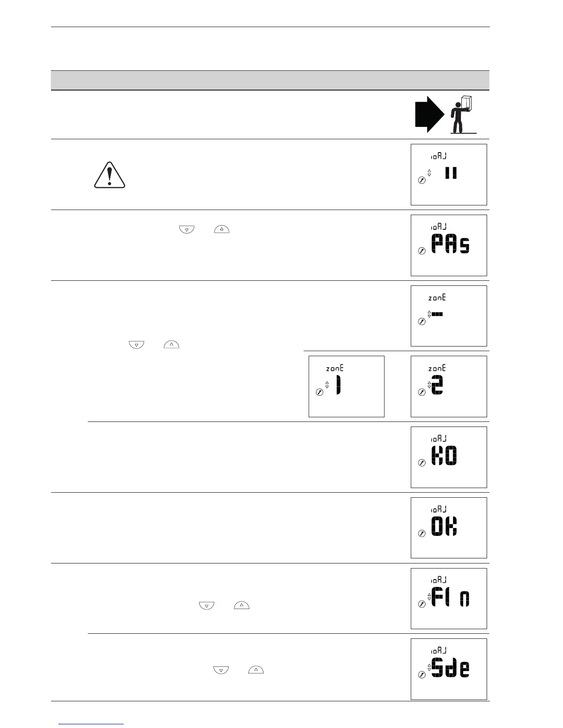Click the large OK text on the display
Image resolution: width=563 pixels, height=728 pixels.
[444, 527]
